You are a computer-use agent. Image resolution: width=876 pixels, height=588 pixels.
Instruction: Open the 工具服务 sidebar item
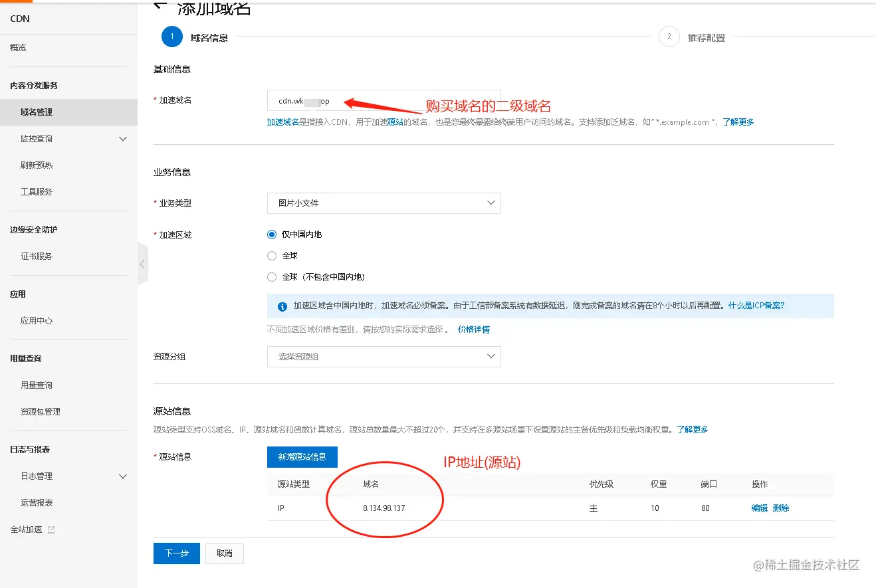pyautogui.click(x=37, y=192)
